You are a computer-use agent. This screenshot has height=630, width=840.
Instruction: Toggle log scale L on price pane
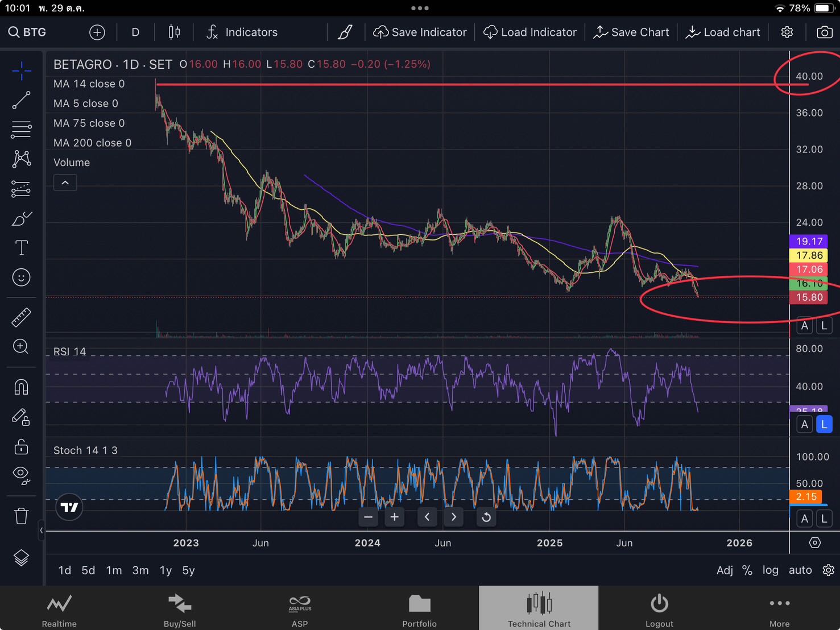[824, 326]
